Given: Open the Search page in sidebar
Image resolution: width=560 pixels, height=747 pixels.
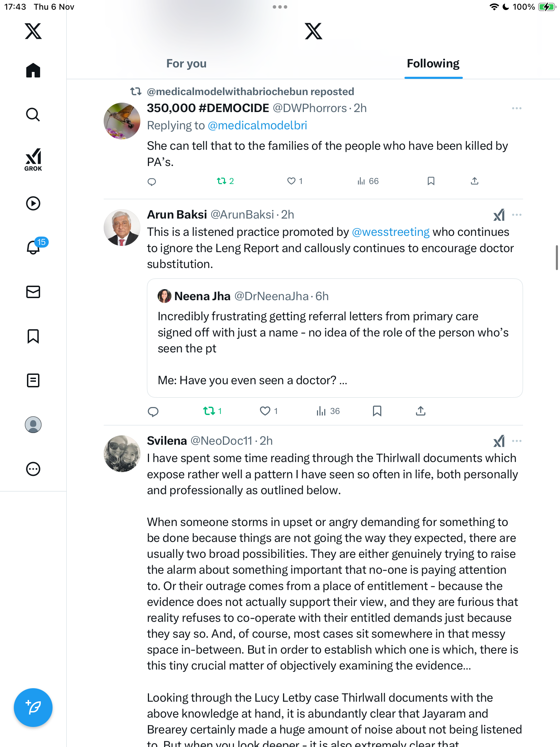Looking at the screenshot, I should coord(33,114).
